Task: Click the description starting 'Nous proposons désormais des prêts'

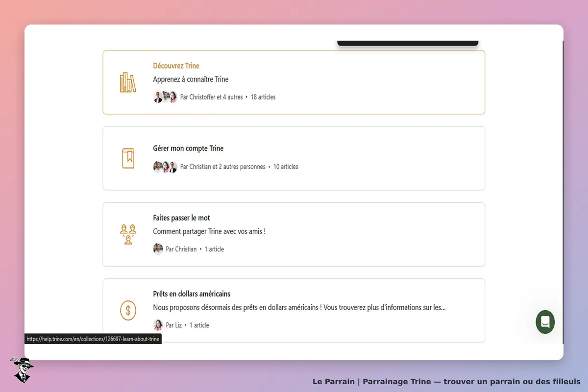Action: click(x=299, y=308)
